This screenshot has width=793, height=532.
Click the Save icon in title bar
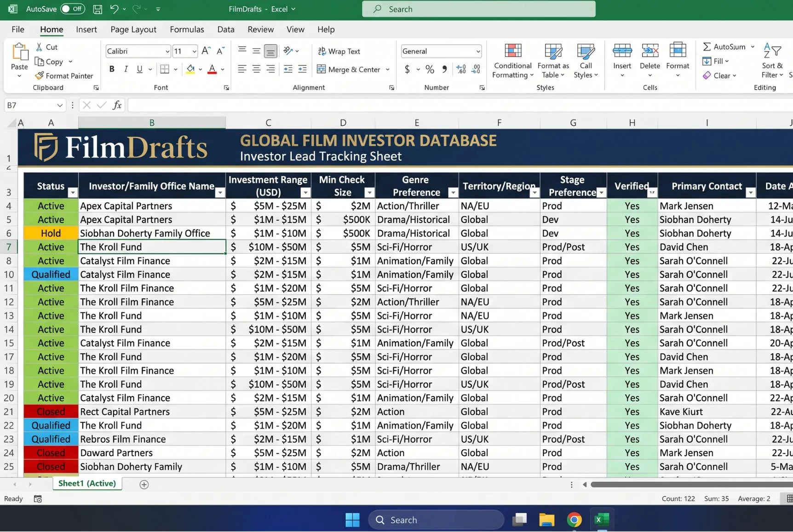click(98, 9)
